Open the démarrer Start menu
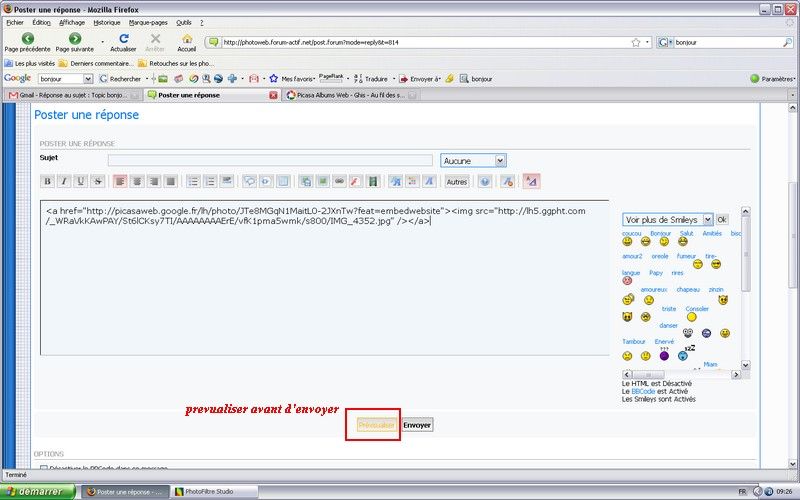Viewport: 800px width, 500px height. tap(37, 492)
